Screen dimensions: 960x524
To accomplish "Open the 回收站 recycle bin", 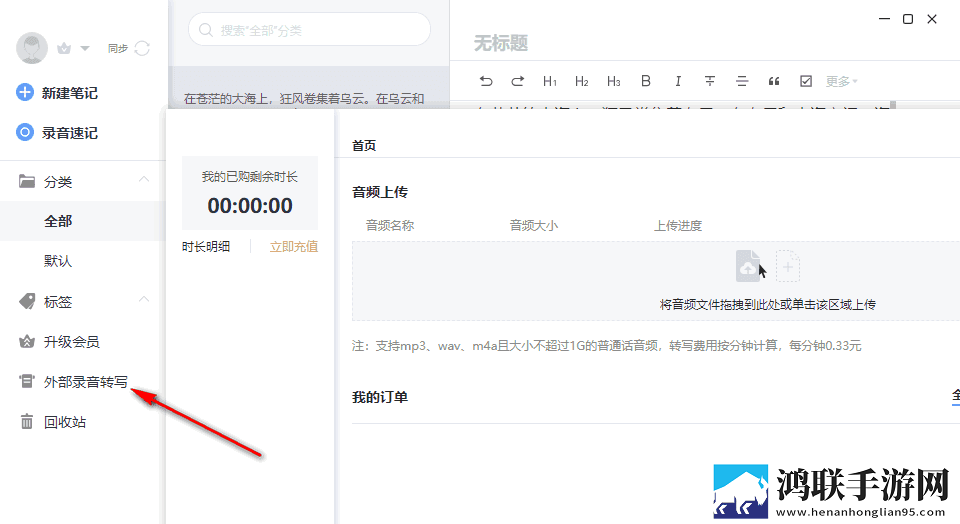I will pos(64,422).
